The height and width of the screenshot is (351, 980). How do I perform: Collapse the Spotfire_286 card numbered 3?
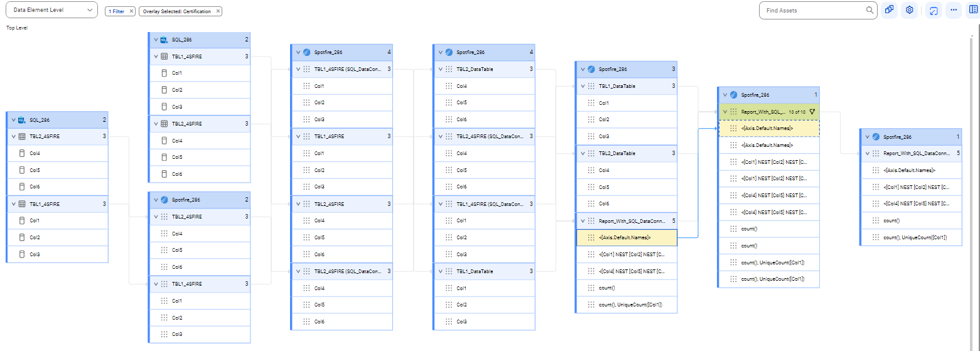click(583, 69)
